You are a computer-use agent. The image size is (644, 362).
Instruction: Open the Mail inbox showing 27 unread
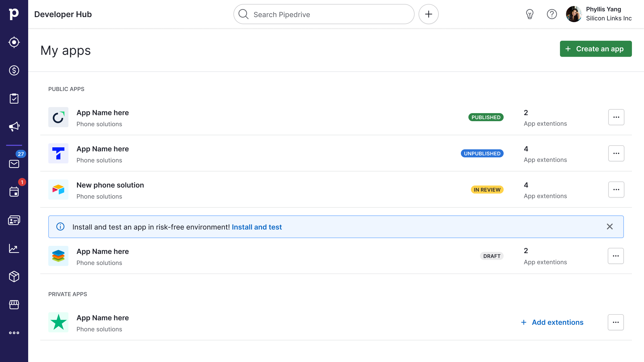coord(14,164)
